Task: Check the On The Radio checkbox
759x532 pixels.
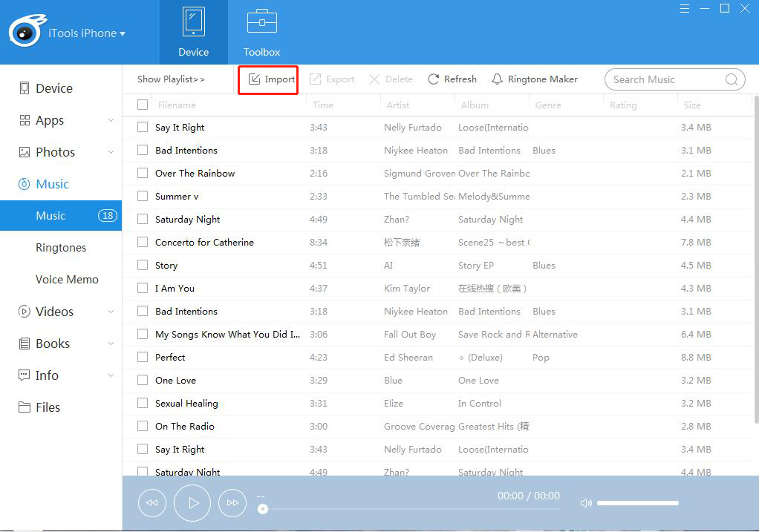Action: click(x=143, y=426)
